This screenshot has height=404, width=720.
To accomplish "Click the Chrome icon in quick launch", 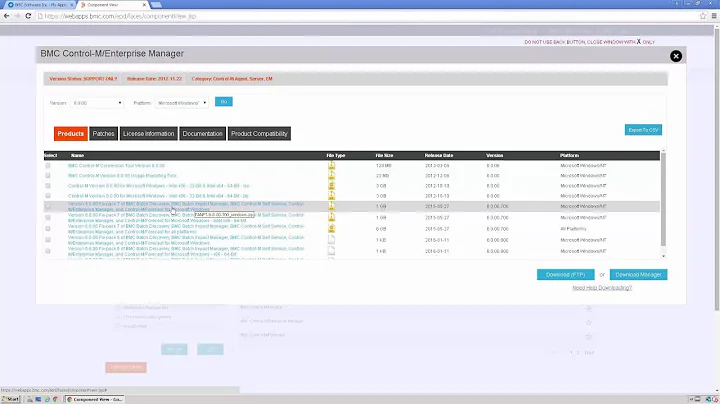I will point(55,399).
